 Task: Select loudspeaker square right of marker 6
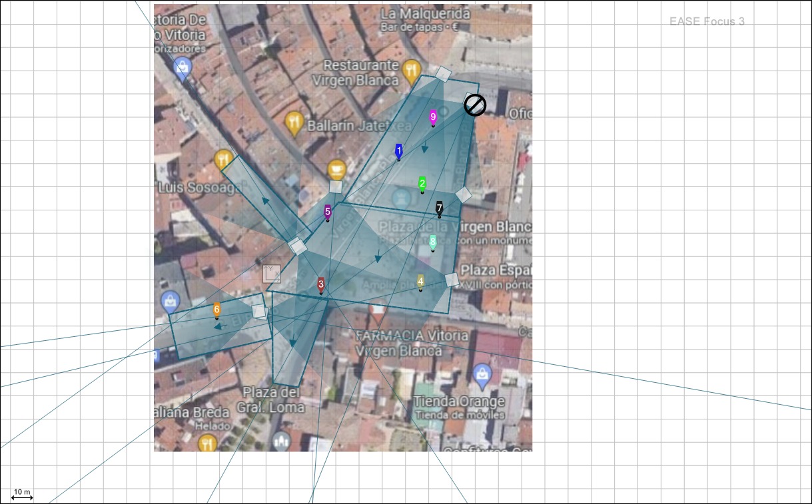tap(260, 312)
